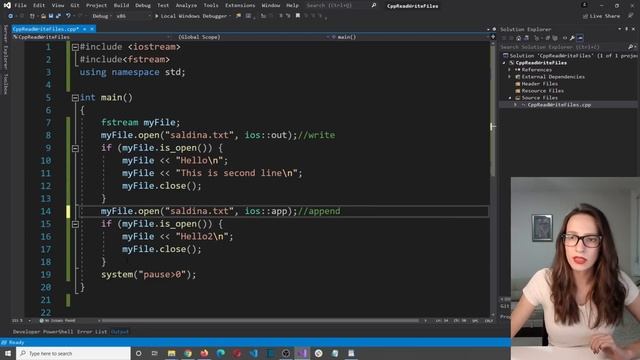Collapse the int main() function block
The height and width of the screenshot is (360, 640).
click(x=75, y=98)
